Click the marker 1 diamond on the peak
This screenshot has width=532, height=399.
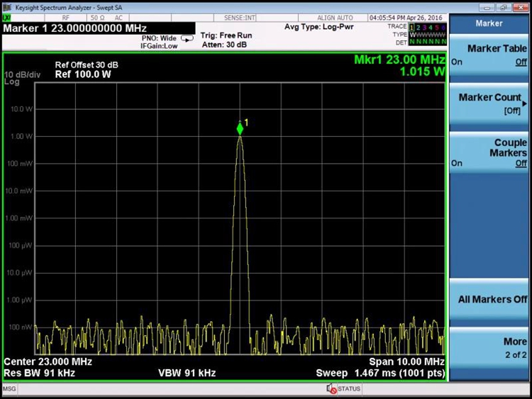[x=240, y=128]
